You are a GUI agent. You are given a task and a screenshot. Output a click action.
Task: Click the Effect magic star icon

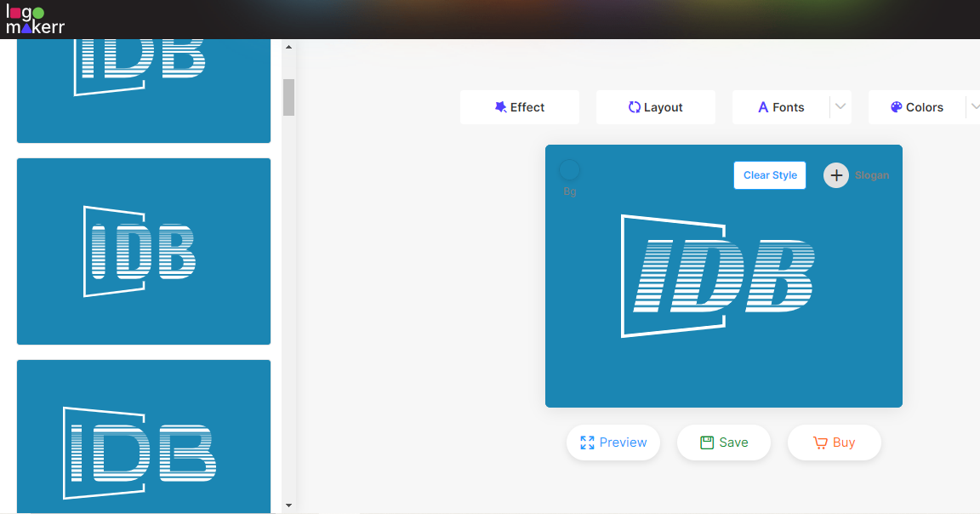[500, 107]
